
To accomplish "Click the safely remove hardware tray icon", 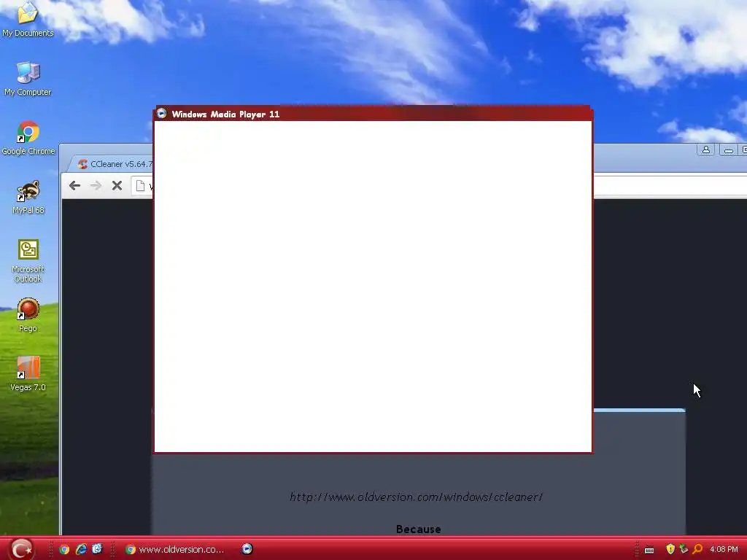I will pos(684,549).
